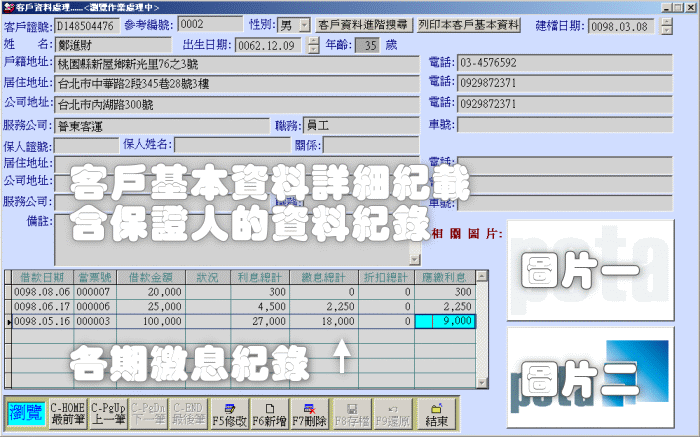Click the 狀況 column header

pyautogui.click(x=208, y=277)
